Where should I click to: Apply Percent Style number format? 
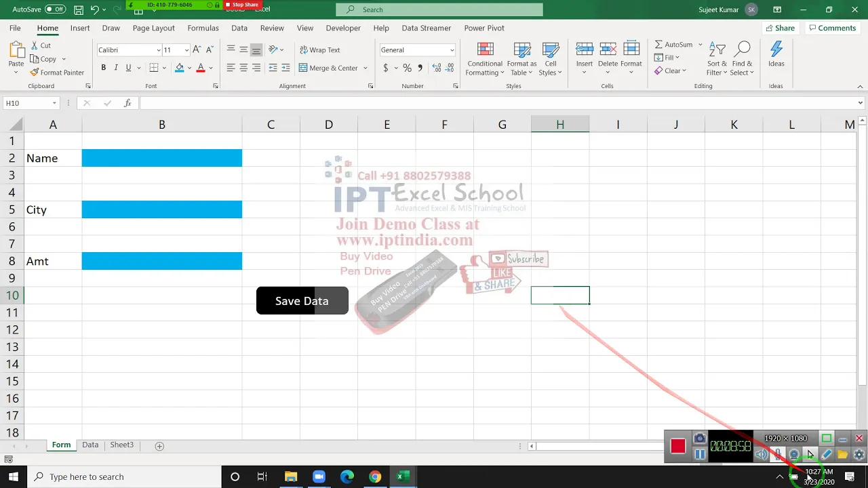pos(407,68)
